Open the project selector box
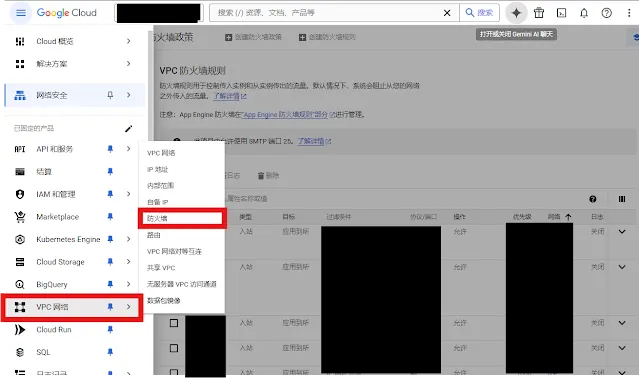This screenshot has width=639, height=378. coord(159,13)
